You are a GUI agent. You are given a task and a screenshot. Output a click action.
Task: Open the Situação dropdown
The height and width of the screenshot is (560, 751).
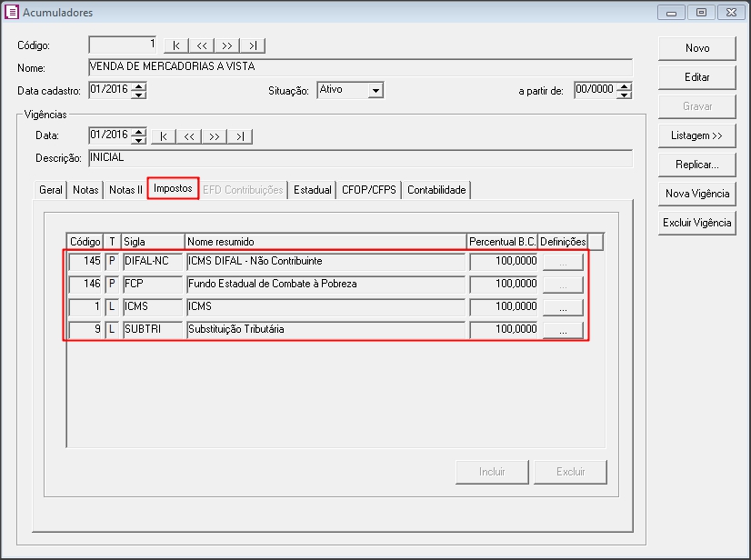(x=375, y=90)
